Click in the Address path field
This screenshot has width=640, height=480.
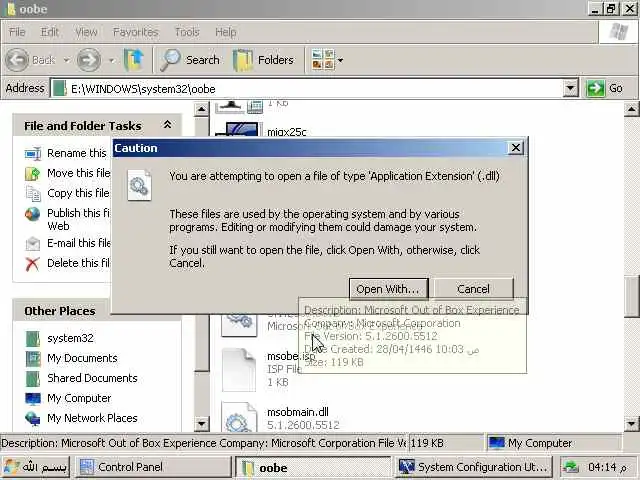306,89
